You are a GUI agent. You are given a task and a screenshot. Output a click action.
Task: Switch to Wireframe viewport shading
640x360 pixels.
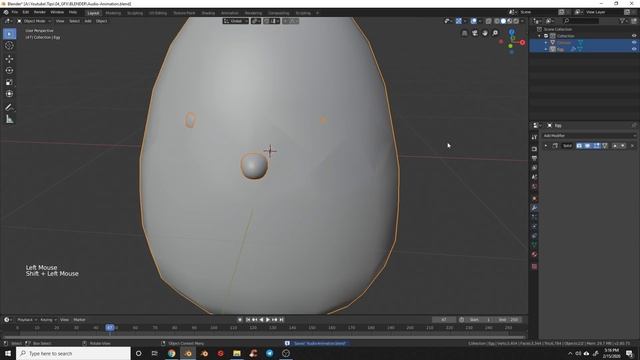(497, 21)
